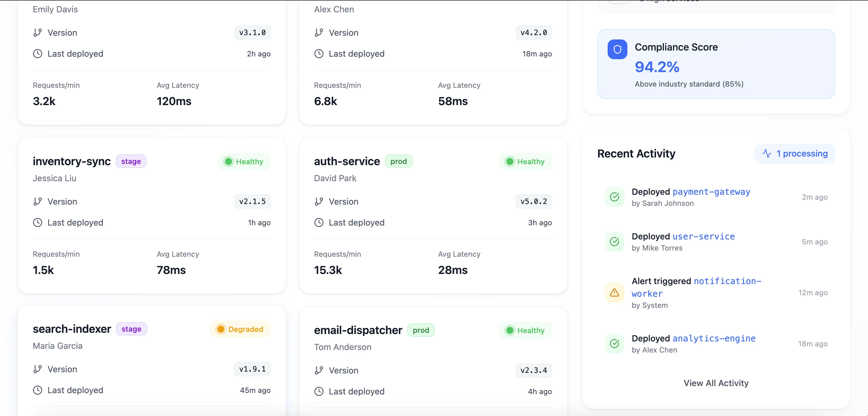Click the pulse icon inside the 1 processing badge
868x416 pixels.
[x=767, y=153]
